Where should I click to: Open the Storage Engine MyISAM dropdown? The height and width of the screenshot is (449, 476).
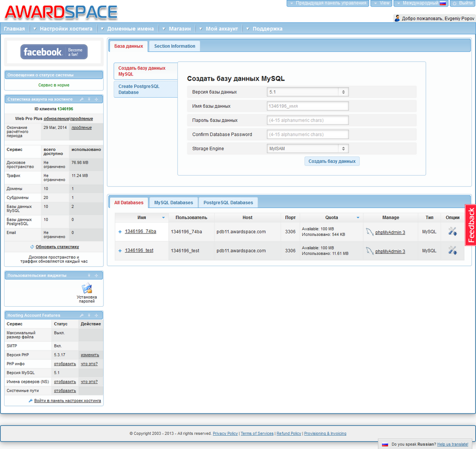coord(308,149)
